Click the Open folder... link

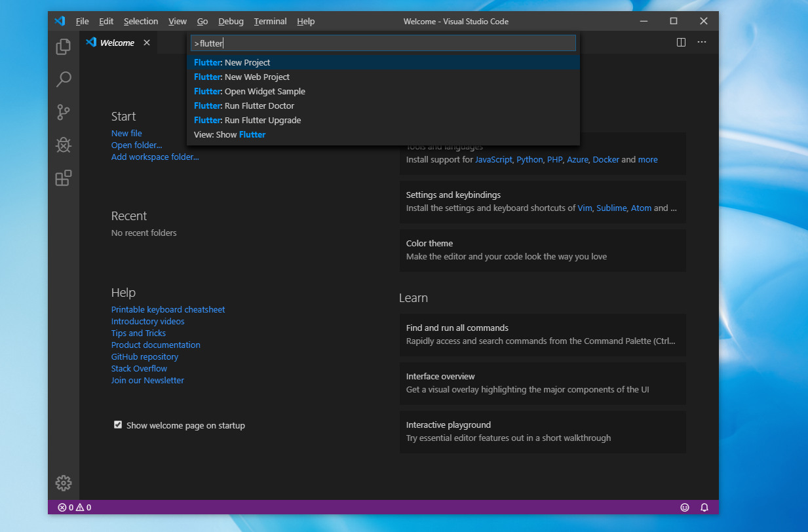(x=136, y=145)
